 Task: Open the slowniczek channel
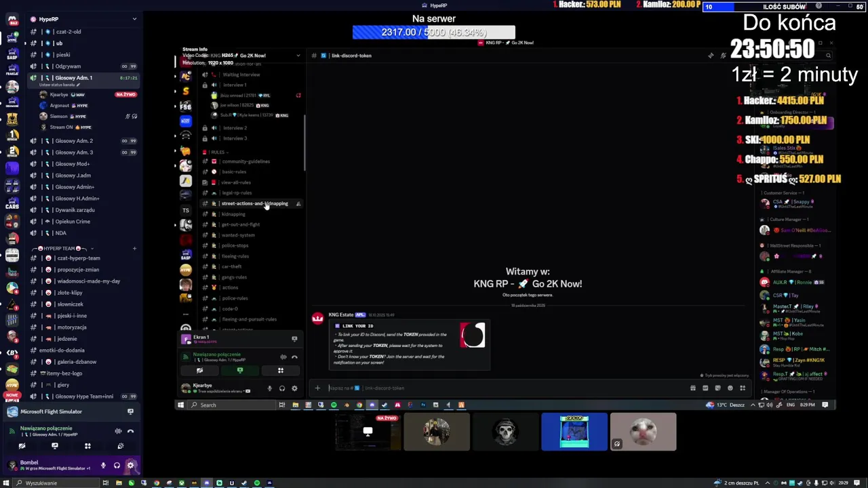point(83,304)
